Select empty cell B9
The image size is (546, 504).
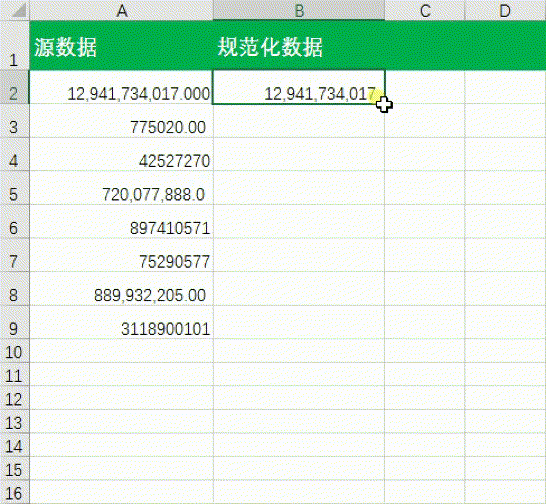coord(299,322)
